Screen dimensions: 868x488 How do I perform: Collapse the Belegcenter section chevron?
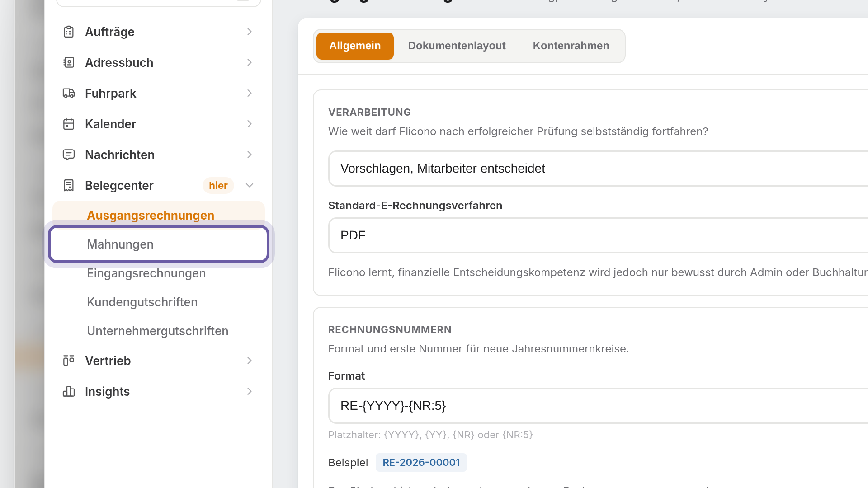click(250, 185)
